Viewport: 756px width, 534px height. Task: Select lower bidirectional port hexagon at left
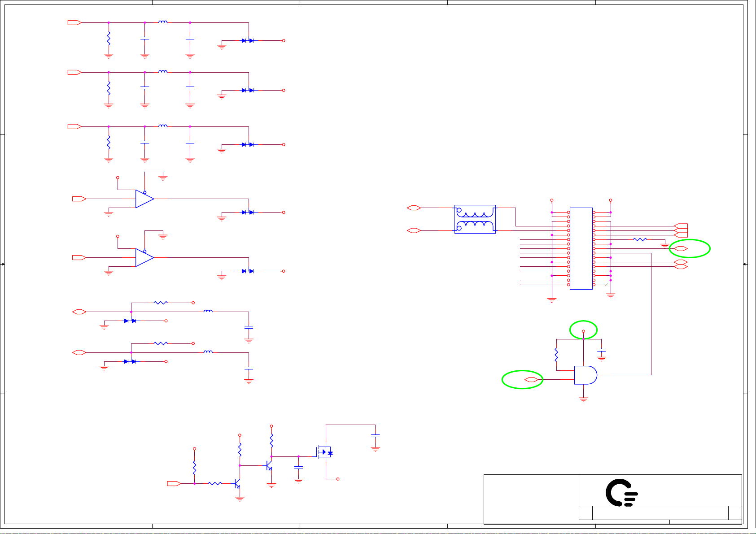click(79, 352)
